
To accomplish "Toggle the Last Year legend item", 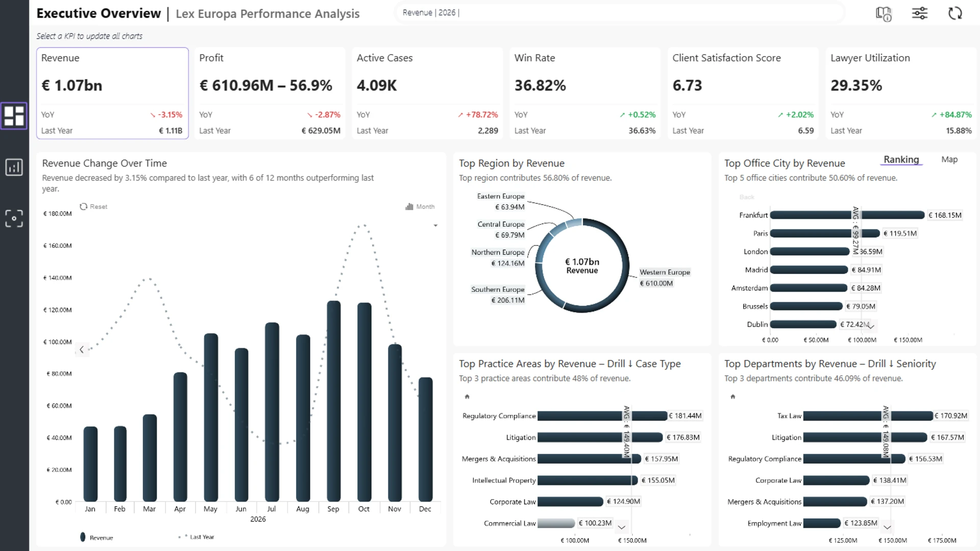I will pos(197,537).
